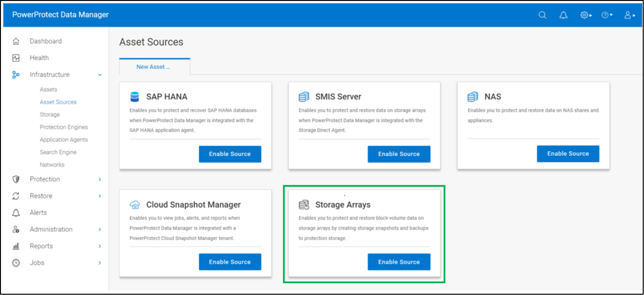
Task: Expand the Protection menu chevron
Action: tap(100, 179)
